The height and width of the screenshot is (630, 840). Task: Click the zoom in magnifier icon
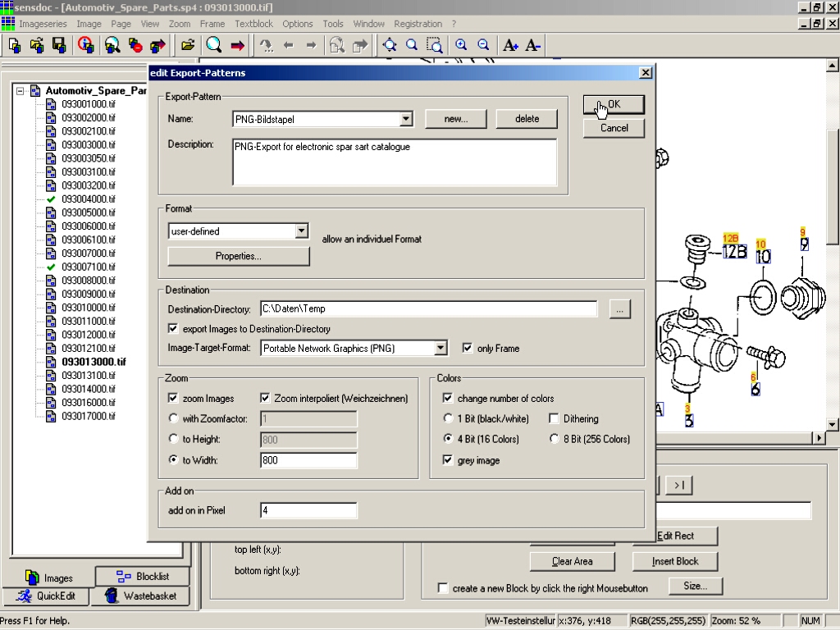pyautogui.click(x=461, y=45)
